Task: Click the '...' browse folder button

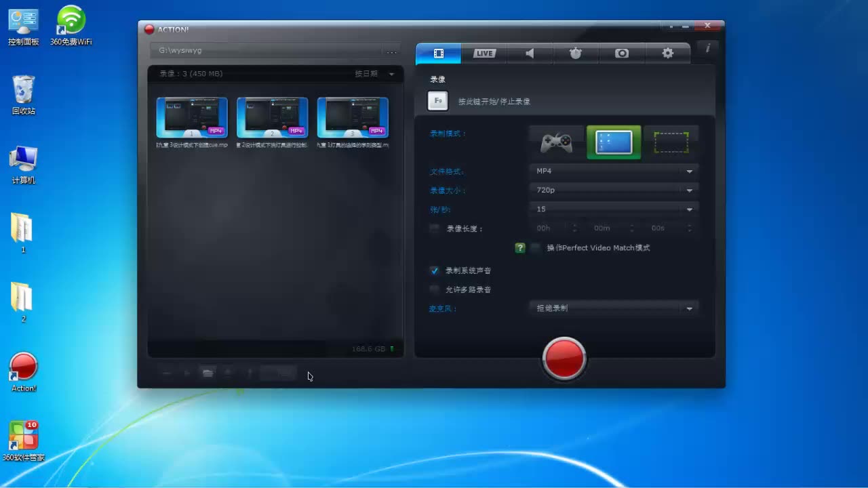Action: tap(392, 52)
